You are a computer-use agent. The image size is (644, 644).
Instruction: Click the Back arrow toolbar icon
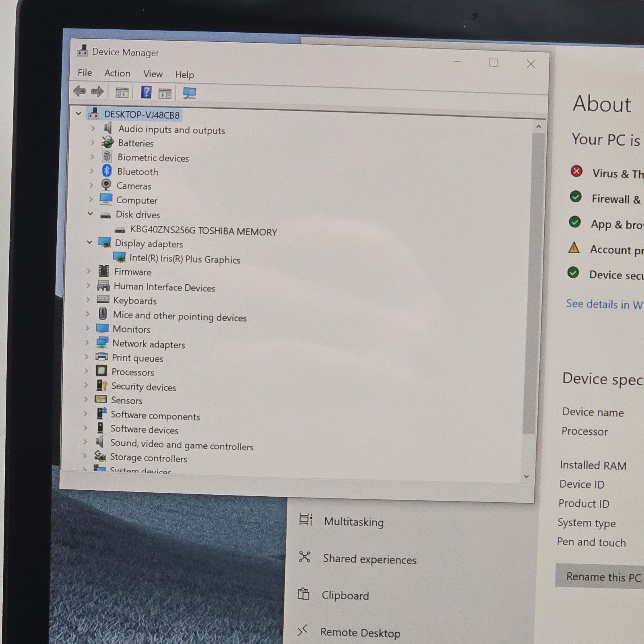tap(80, 91)
